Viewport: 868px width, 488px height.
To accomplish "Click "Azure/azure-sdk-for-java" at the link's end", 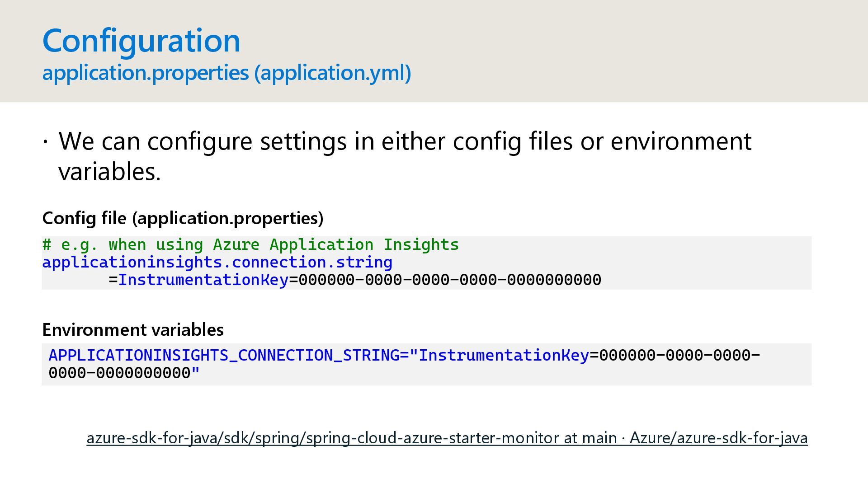I will point(718,438).
